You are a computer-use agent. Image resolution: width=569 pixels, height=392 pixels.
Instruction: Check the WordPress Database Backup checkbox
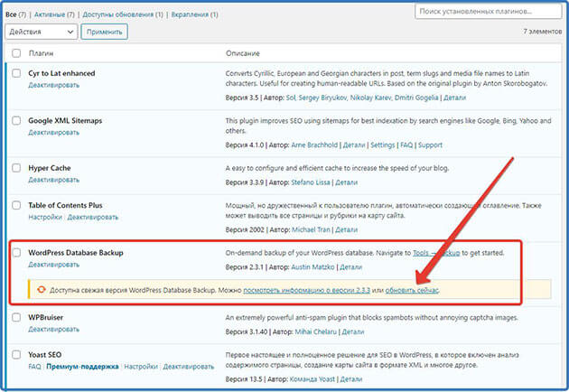(16, 252)
